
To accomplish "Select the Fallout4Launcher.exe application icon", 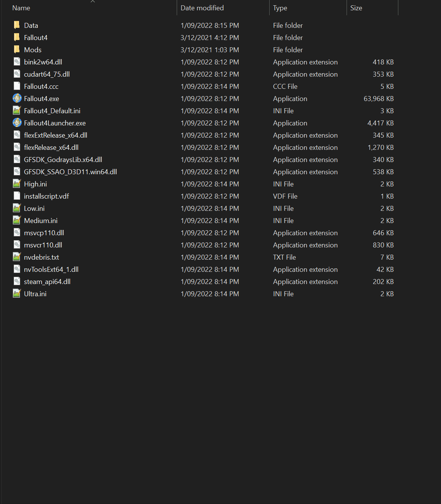I will [x=17, y=123].
